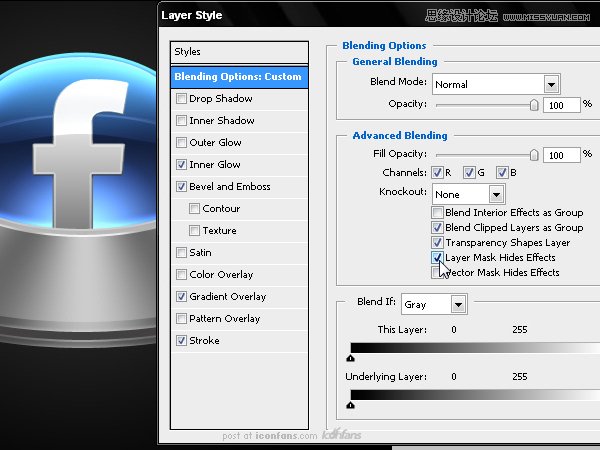Viewport: 600px width, 450px height.
Task: Open the Knockout dropdown arrow
Action: tap(496, 195)
